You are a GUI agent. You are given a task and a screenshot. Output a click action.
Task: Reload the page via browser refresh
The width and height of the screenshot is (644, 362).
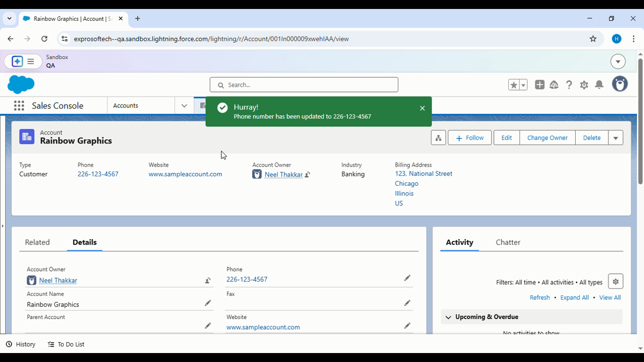coord(44,39)
